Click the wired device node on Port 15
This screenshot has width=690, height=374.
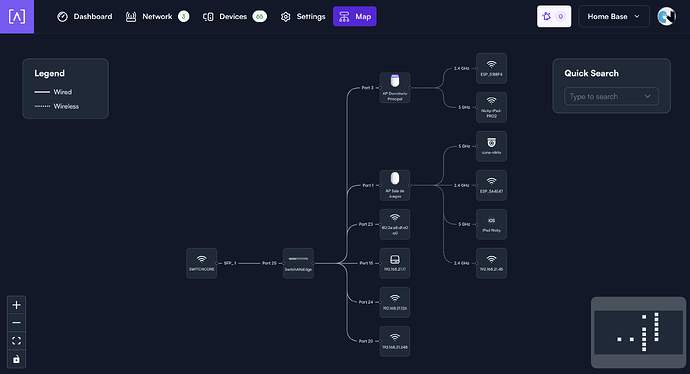395,263
